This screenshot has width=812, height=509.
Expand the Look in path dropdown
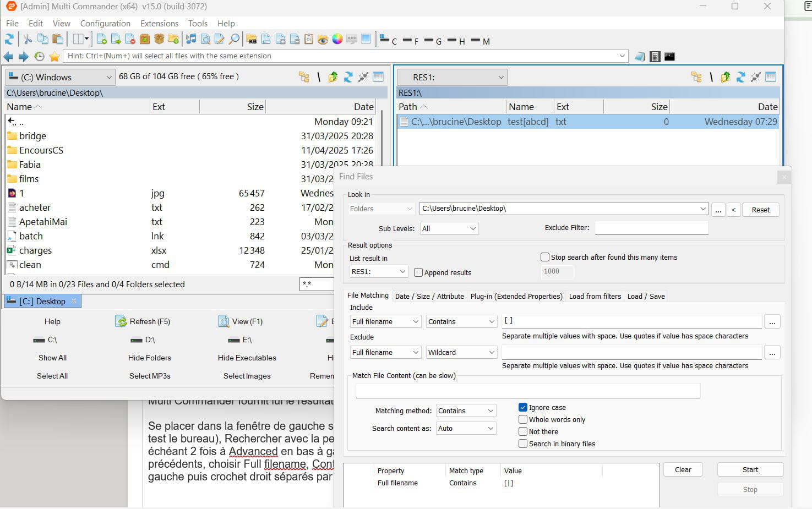click(x=703, y=209)
